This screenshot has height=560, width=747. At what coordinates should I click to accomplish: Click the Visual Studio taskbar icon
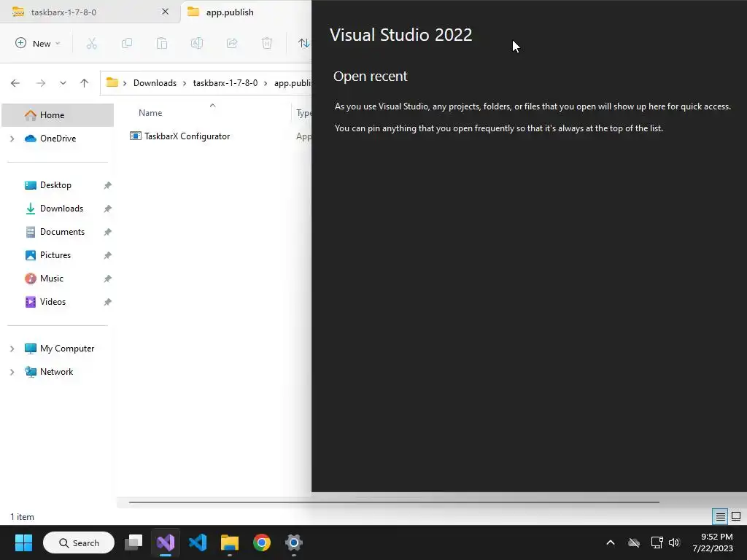click(x=166, y=542)
